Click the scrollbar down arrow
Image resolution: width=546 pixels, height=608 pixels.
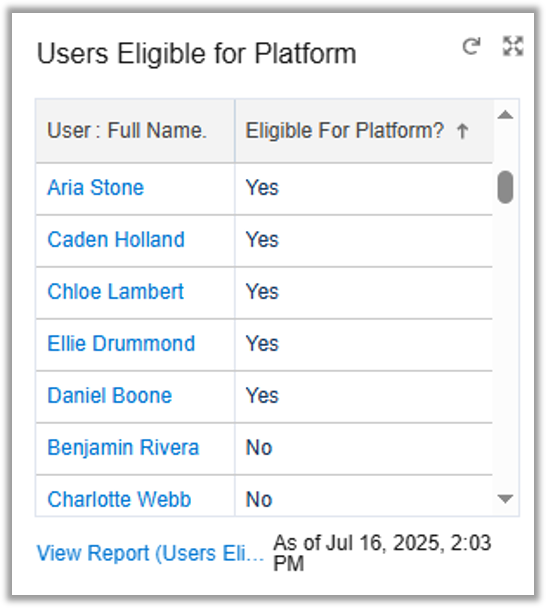505,499
